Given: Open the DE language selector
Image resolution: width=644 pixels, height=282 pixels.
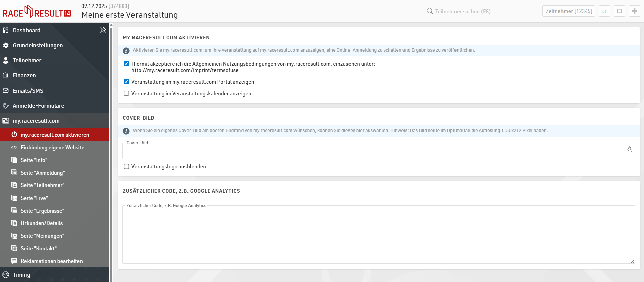Looking at the screenshot, I should pos(604,11).
